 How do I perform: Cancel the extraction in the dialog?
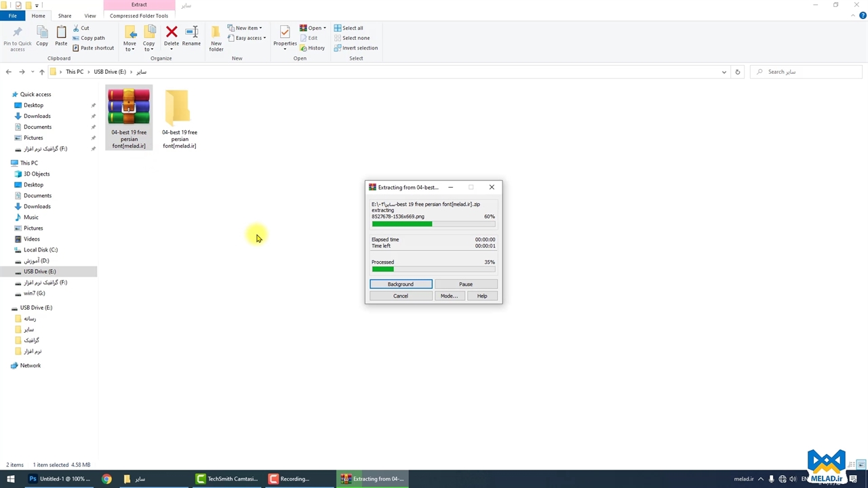(401, 296)
